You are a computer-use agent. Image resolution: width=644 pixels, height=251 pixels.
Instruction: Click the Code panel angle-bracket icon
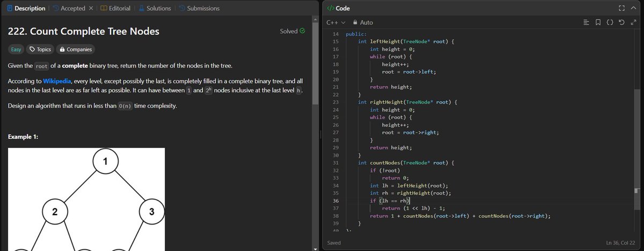330,8
